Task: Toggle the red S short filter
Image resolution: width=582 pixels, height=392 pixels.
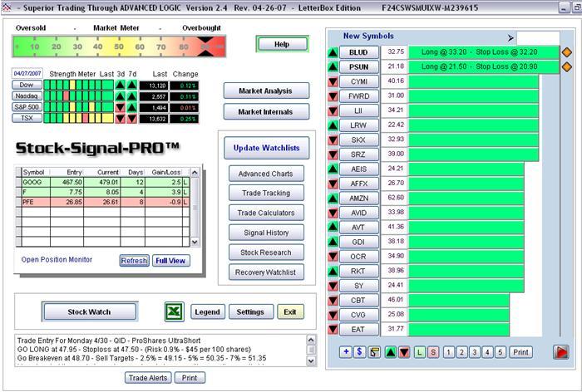Action: tap(432, 352)
